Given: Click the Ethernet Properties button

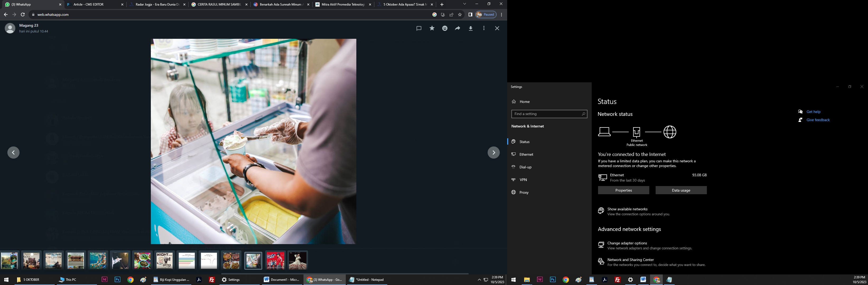Looking at the screenshot, I should click(623, 191).
